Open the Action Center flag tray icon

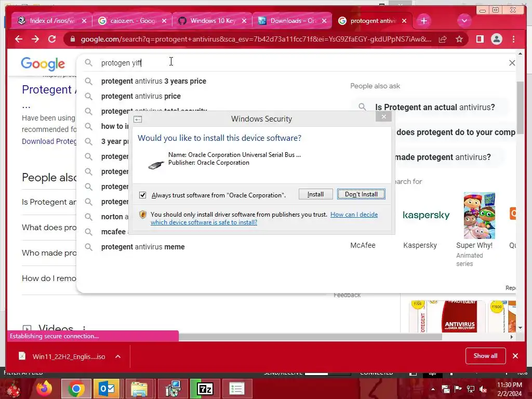coord(458,389)
